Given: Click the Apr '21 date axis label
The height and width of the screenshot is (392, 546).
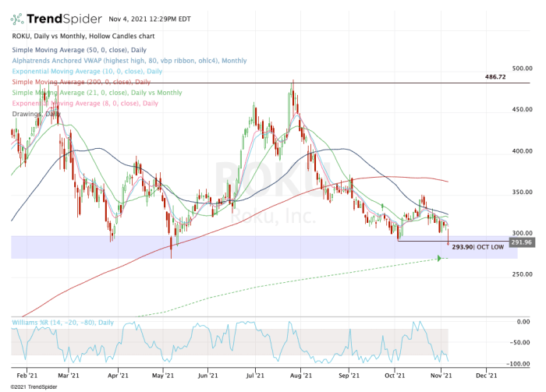Looking at the screenshot, I should [118, 376].
